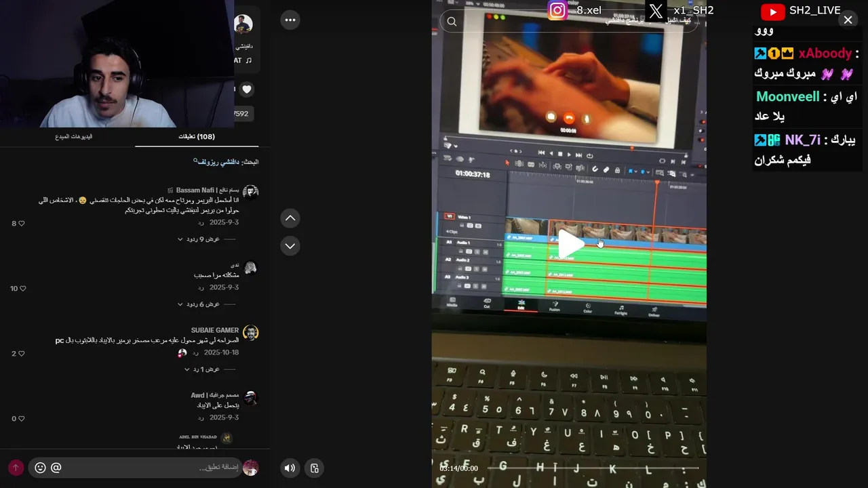
Task: Click the date 2025-9-3 under Bassam's comment
Action: coord(224,222)
